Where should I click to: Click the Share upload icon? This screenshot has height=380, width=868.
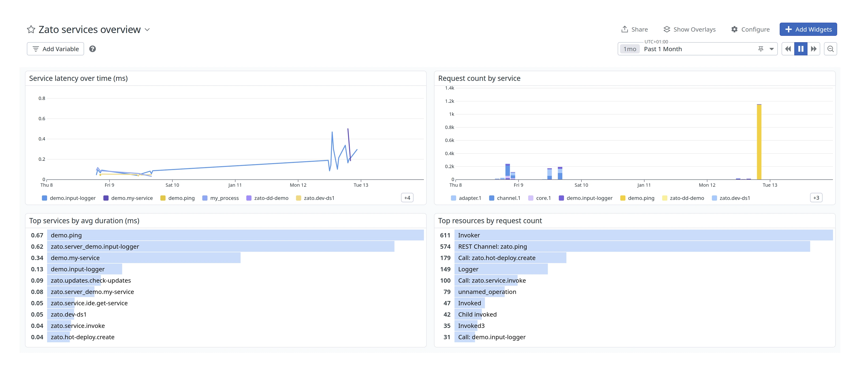point(624,29)
